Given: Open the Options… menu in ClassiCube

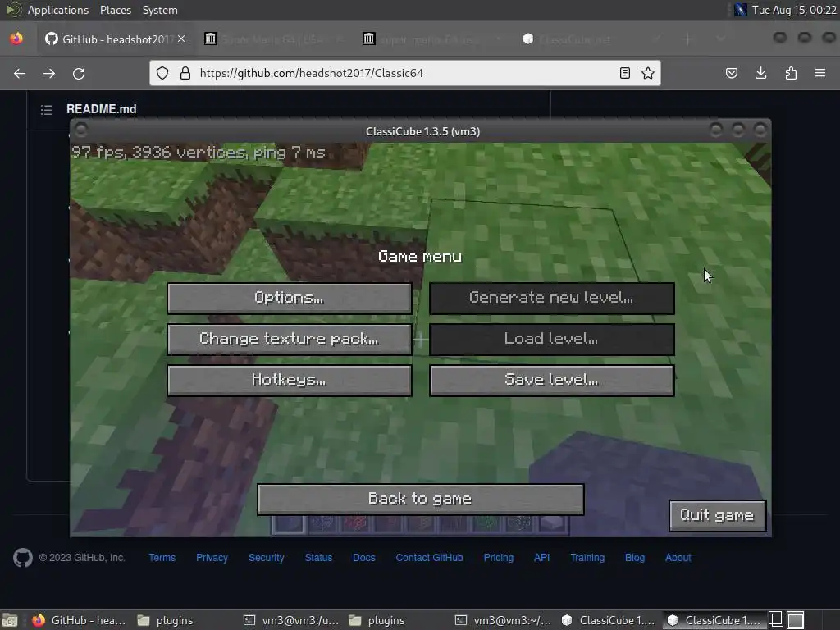Looking at the screenshot, I should [x=290, y=298].
